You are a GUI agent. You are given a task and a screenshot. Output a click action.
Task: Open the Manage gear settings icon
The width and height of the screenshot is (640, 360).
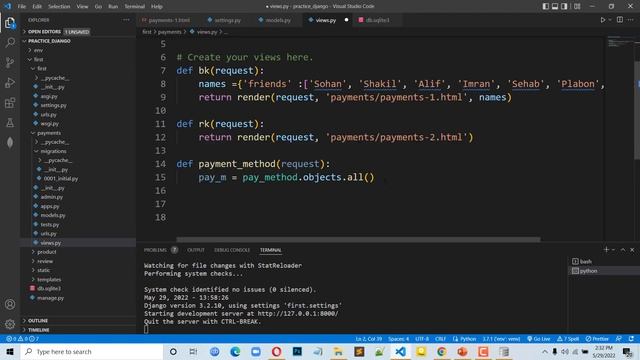point(10,324)
